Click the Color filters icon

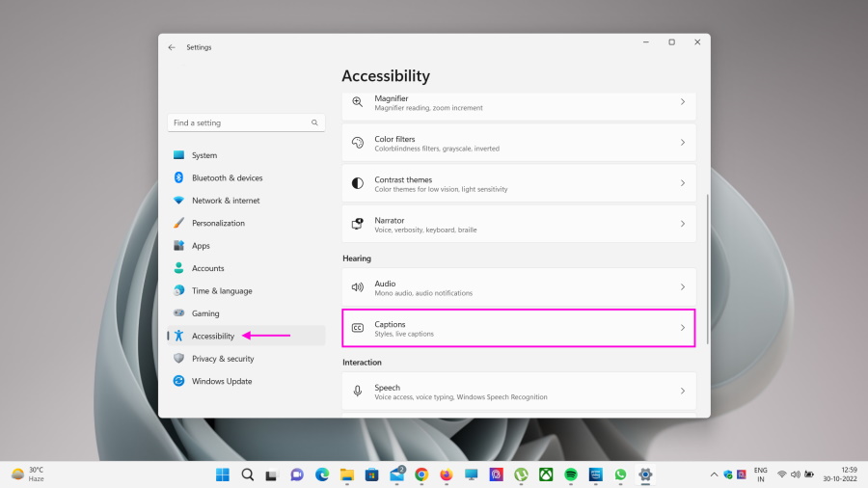(357, 143)
